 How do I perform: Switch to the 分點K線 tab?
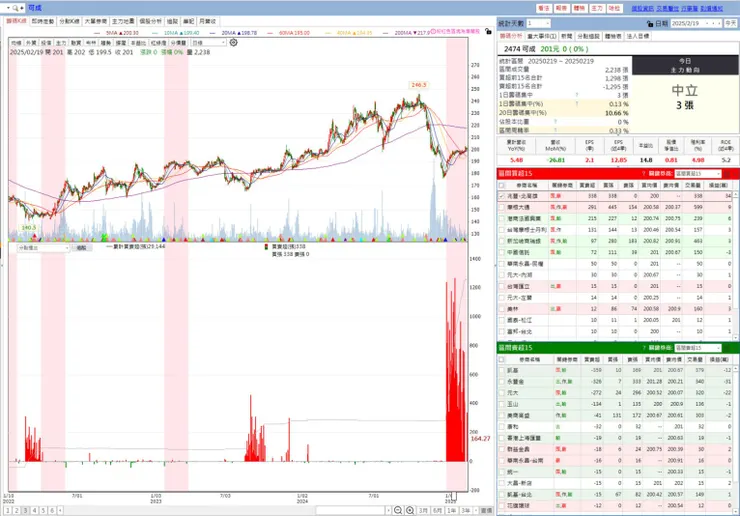click(69, 21)
